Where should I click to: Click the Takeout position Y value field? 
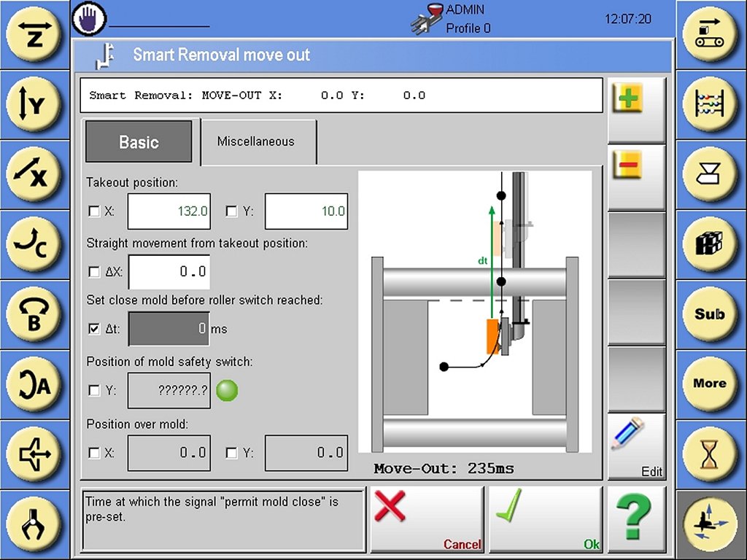point(306,211)
